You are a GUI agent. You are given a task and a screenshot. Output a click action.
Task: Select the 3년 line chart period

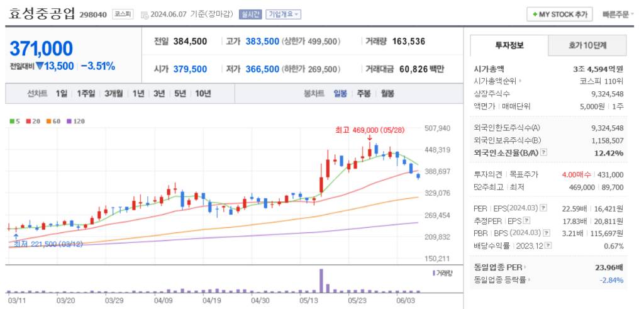point(159,93)
